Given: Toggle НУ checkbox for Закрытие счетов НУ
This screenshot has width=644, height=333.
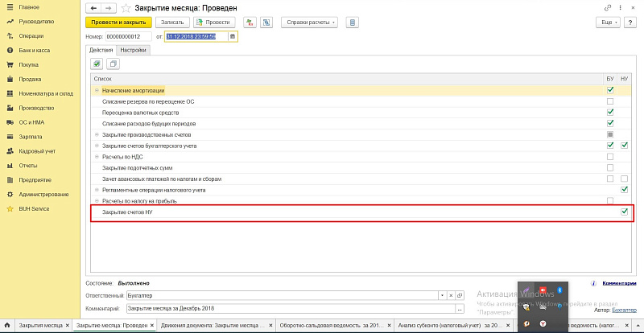Looking at the screenshot, I should click(624, 212).
